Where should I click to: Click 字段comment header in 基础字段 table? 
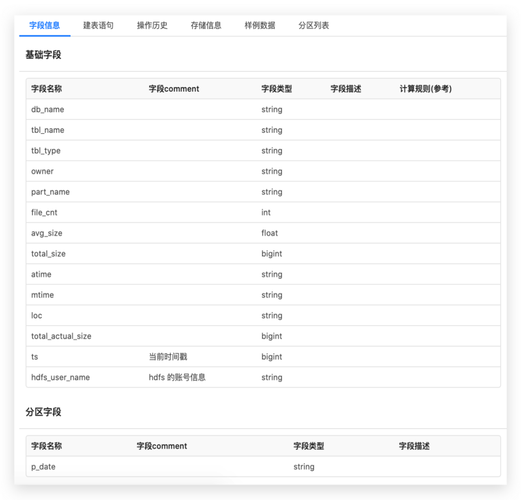click(x=174, y=89)
